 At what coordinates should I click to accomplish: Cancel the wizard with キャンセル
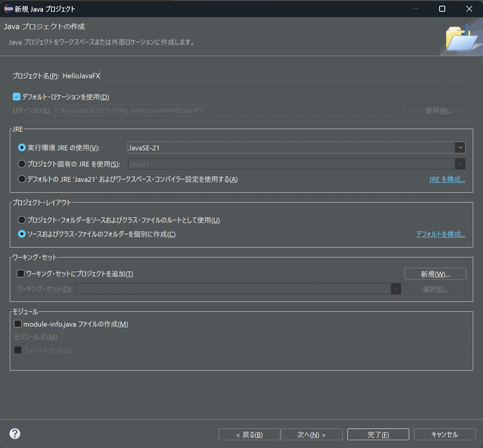(x=444, y=434)
